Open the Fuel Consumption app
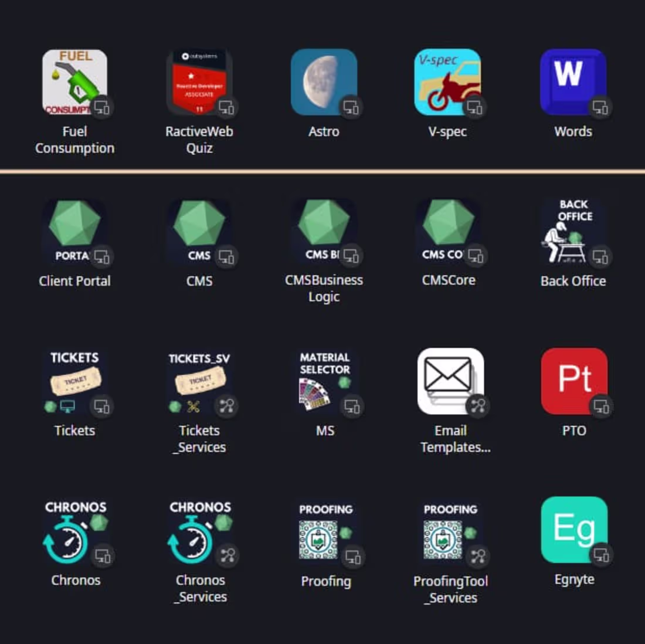645x644 pixels. pos(75,82)
